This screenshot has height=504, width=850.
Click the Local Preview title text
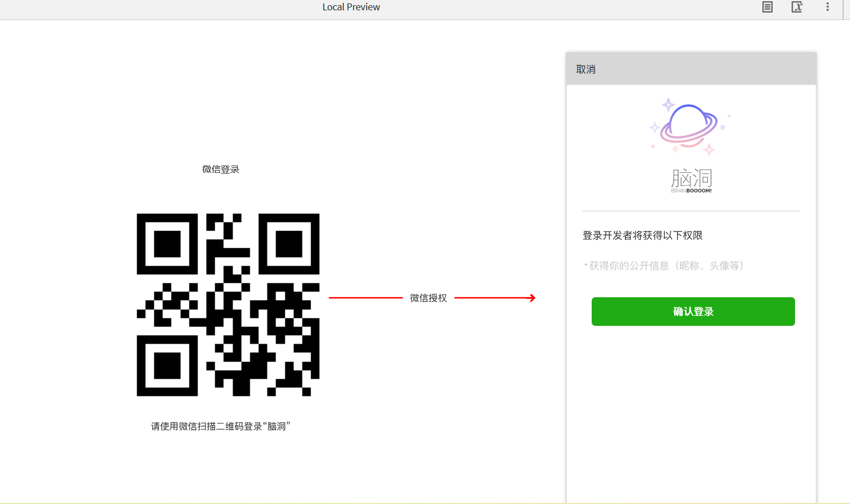(x=351, y=7)
